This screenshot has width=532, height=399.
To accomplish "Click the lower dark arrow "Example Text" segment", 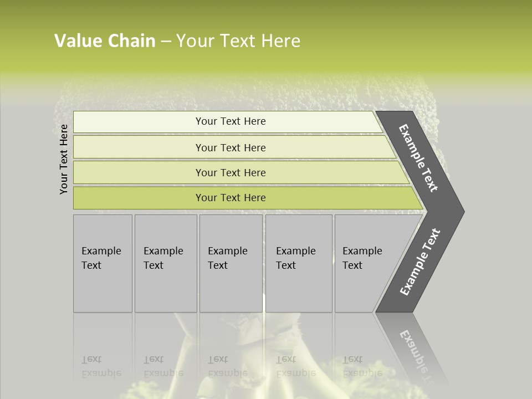I will click(x=420, y=262).
